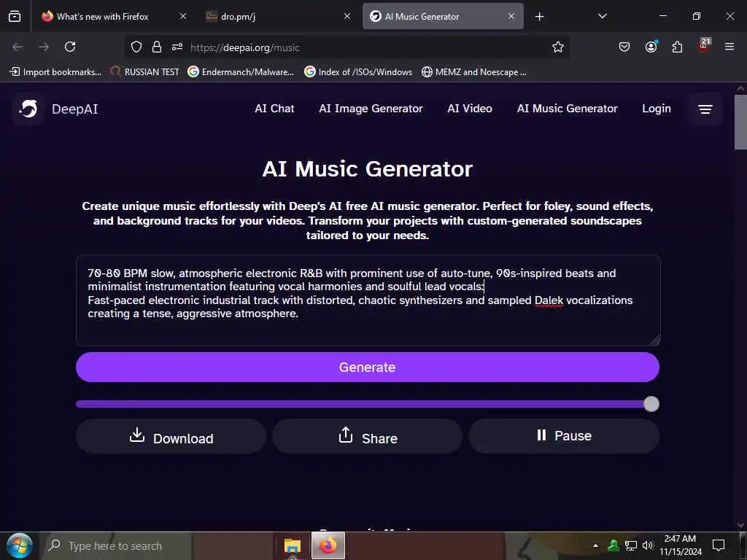
Task: Open Firefox account icon
Action: 651,47
